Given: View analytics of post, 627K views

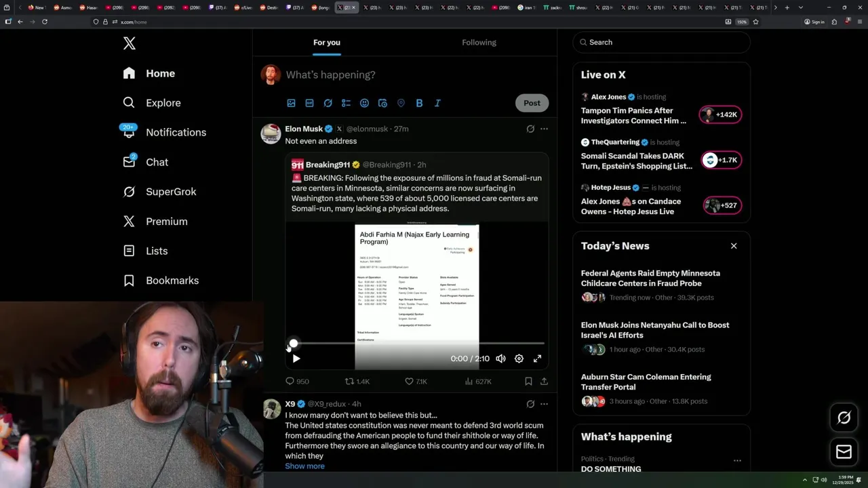Looking at the screenshot, I should coord(478,382).
